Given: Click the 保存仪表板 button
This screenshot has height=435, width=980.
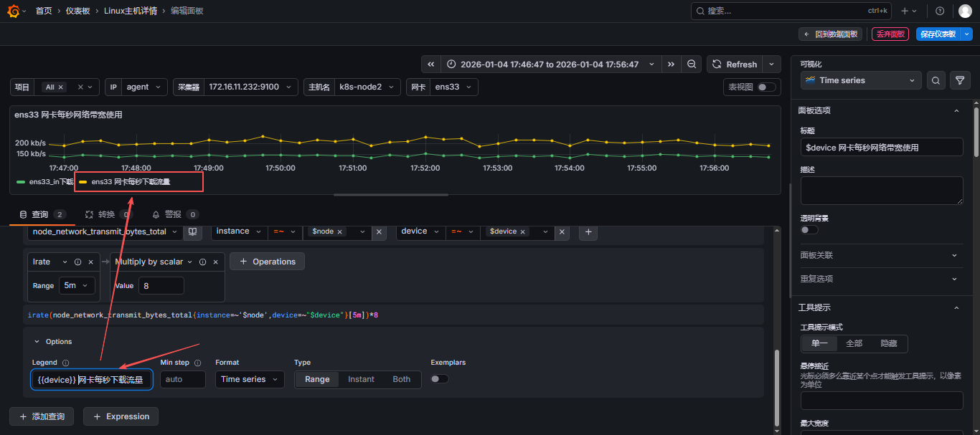Looking at the screenshot, I should click(x=938, y=34).
